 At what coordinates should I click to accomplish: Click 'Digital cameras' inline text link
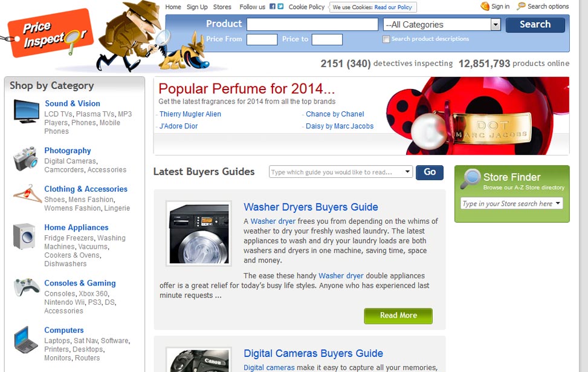coord(270,368)
